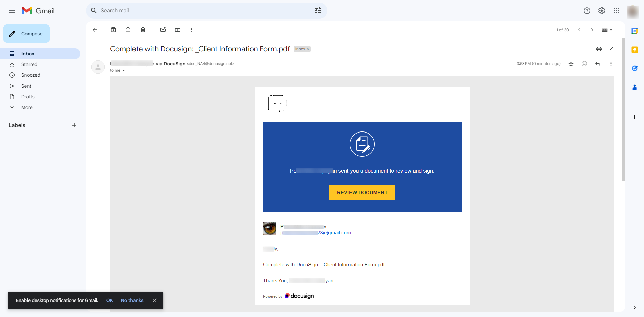Open Google Calendar side panel
This screenshot has height=317, width=644.
click(635, 31)
